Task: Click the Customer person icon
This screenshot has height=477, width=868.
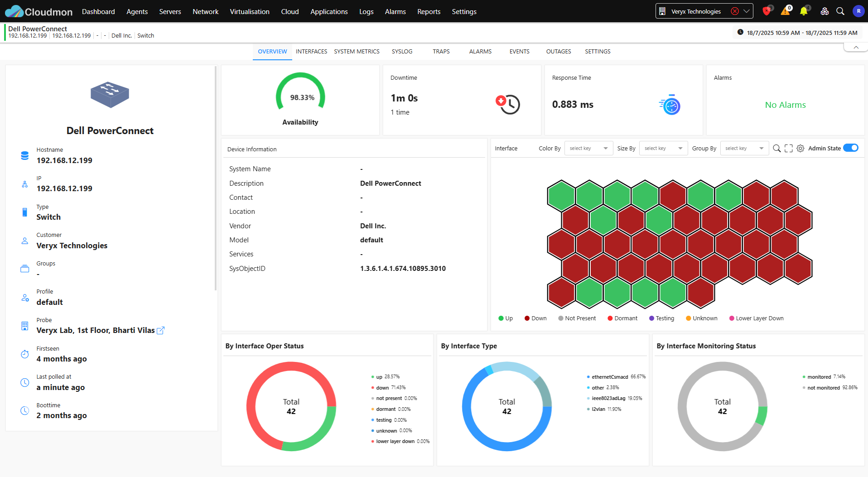Action: 25,241
